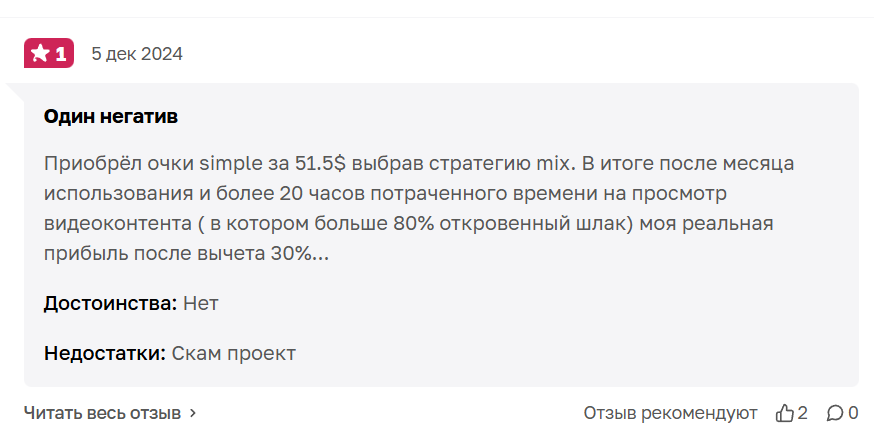Screen dimensions: 874x438
Task: Click the rating number '1' in red badge
Action: tap(61, 54)
